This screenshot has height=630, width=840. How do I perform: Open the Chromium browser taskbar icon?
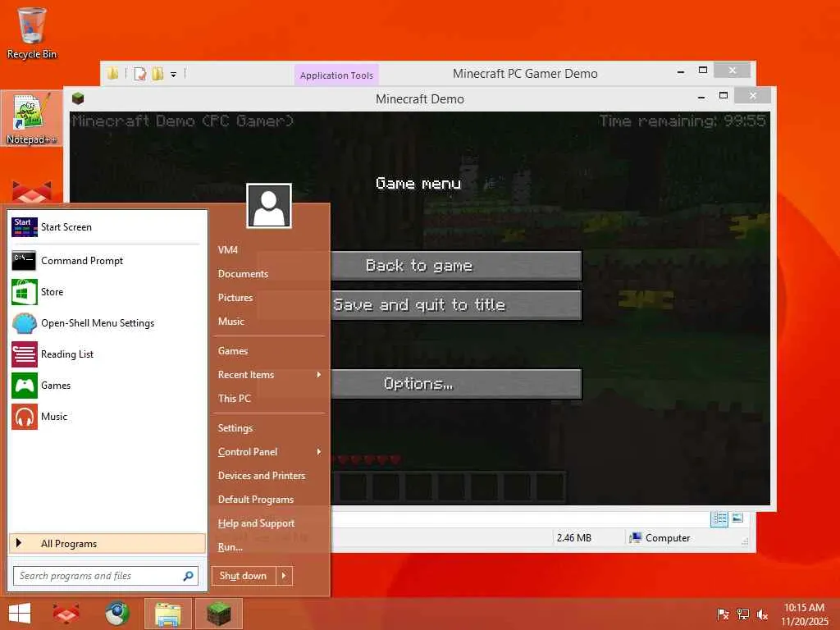click(117, 614)
